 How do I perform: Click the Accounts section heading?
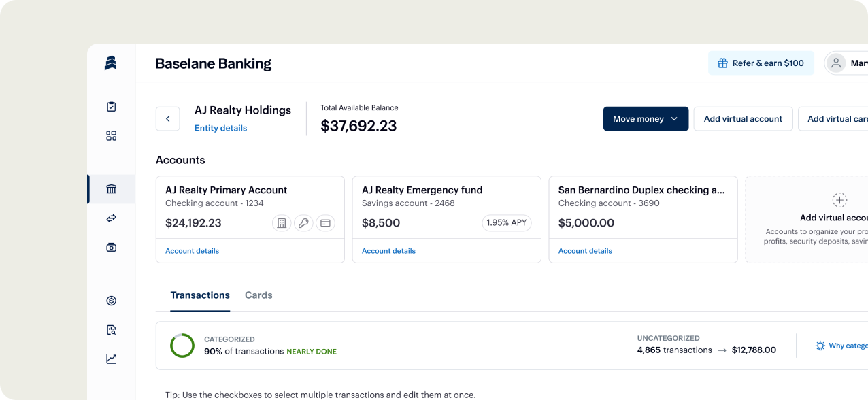180,160
